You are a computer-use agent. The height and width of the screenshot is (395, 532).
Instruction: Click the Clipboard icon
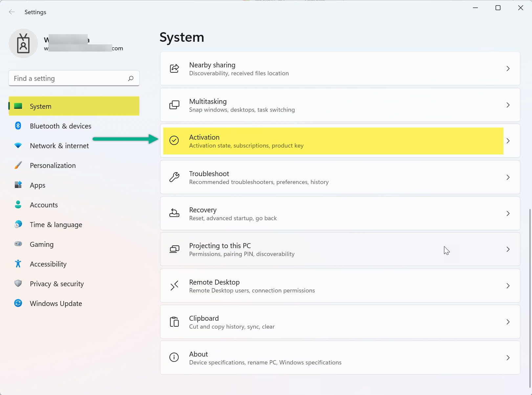coord(174,322)
